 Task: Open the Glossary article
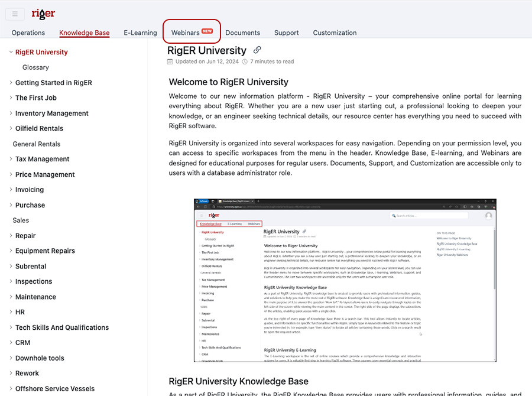click(35, 67)
